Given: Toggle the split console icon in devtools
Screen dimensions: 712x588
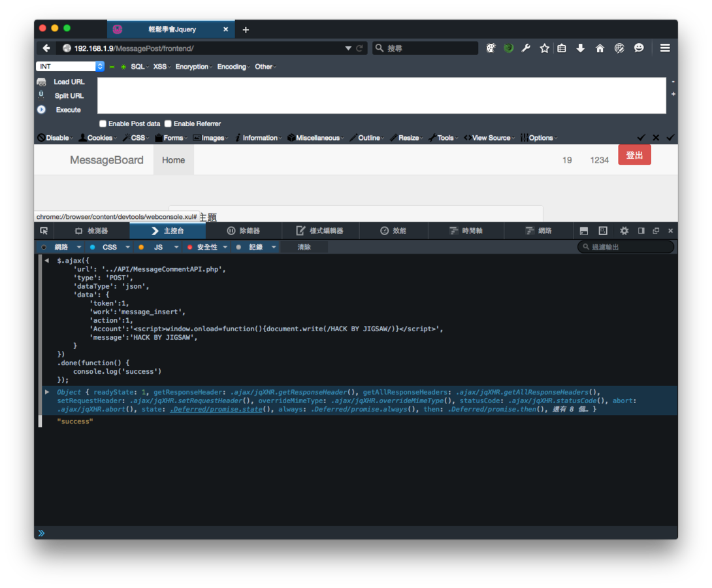Looking at the screenshot, I should [x=584, y=231].
